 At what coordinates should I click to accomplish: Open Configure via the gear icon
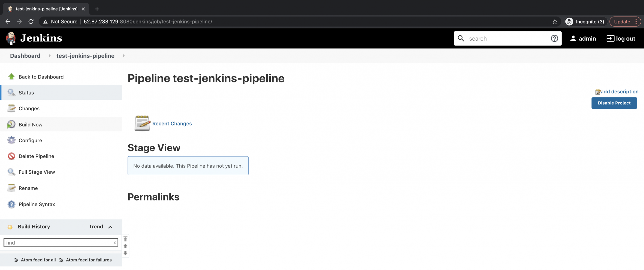coord(11,140)
